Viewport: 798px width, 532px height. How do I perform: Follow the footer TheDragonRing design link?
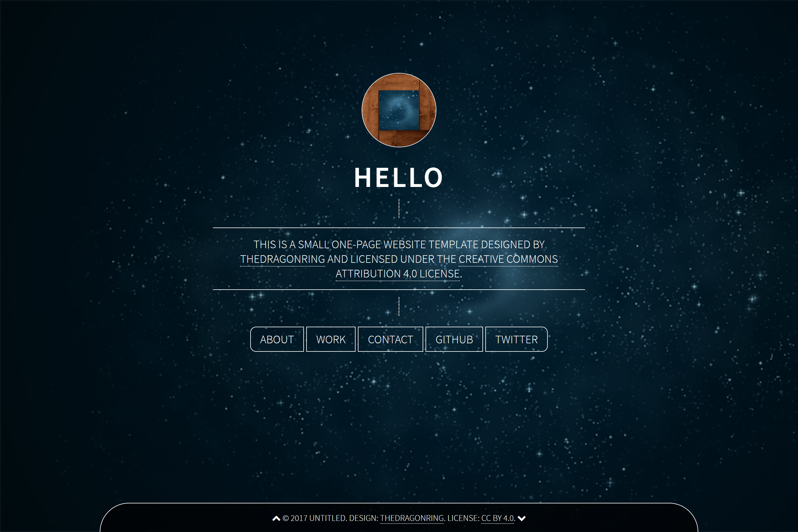[412, 518]
